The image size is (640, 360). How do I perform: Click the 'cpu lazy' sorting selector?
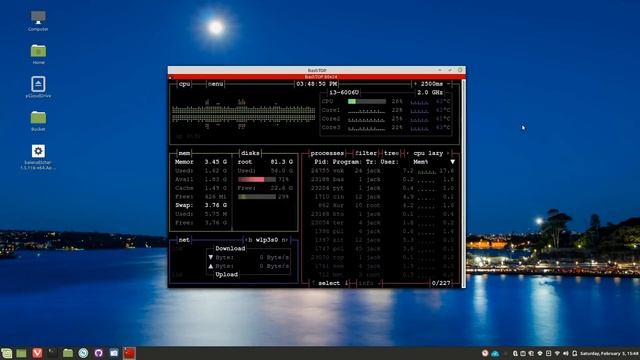click(428, 153)
